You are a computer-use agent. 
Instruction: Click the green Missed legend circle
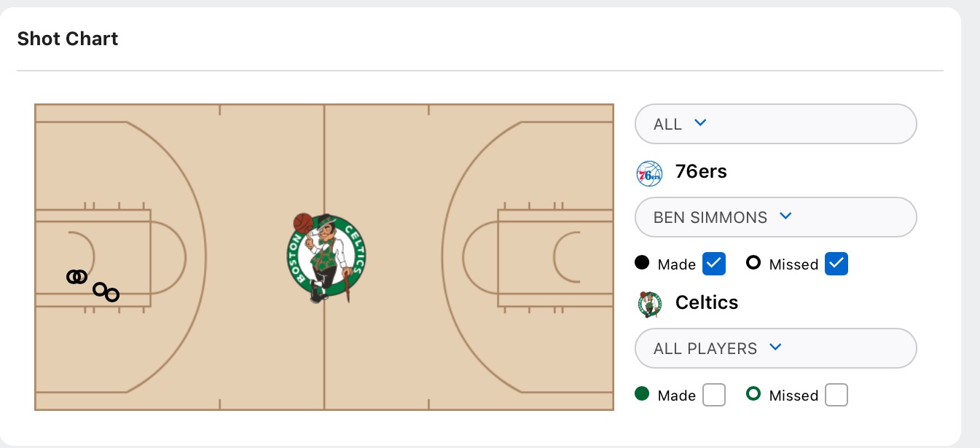click(x=753, y=393)
